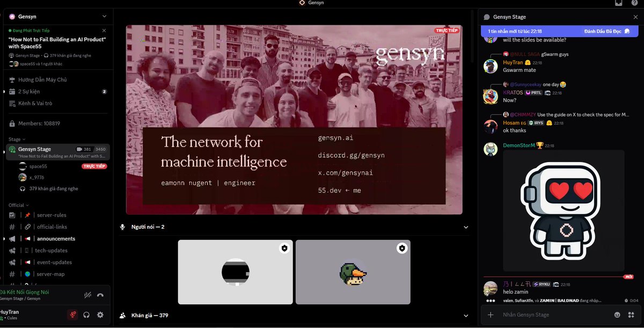Open KRATOS user avatar in chat
Image resolution: width=644 pixels, height=328 pixels.
click(491, 96)
